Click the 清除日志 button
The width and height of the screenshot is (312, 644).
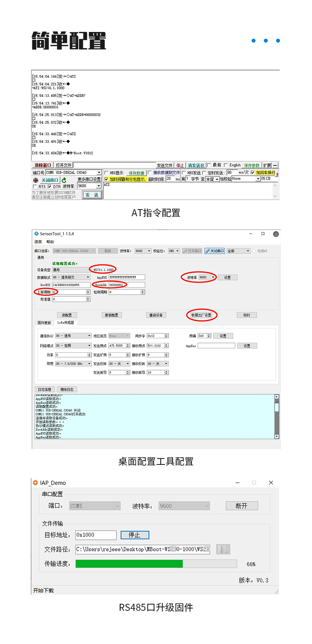(x=67, y=389)
